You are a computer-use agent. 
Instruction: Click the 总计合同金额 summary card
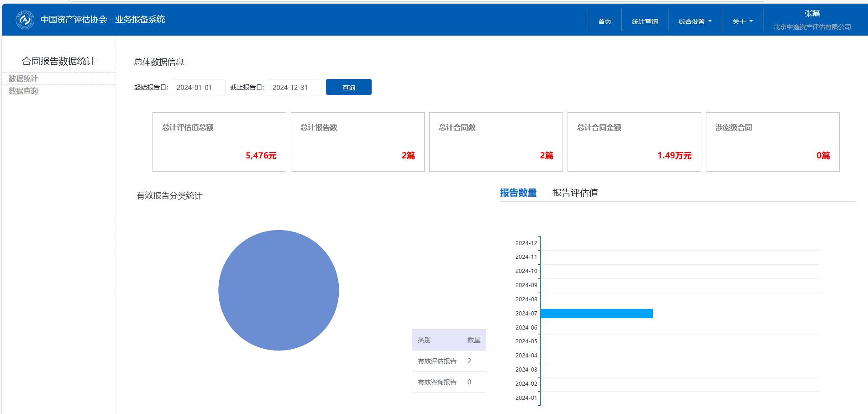point(634,142)
